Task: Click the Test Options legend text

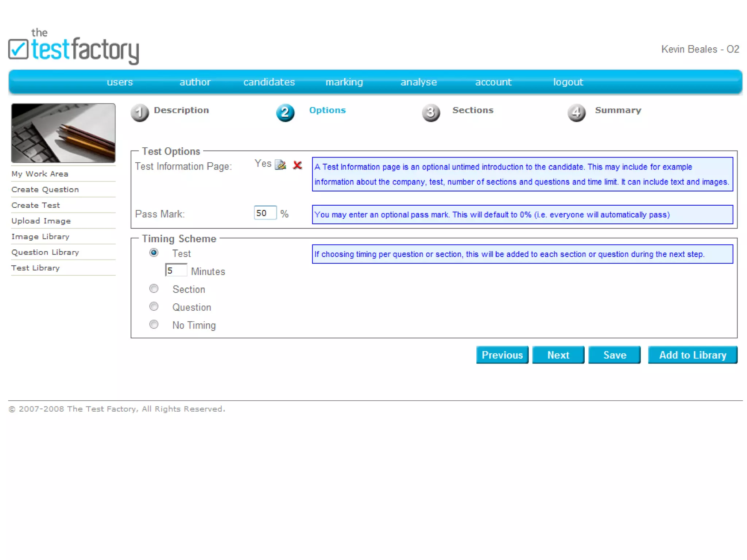Action: [171, 151]
